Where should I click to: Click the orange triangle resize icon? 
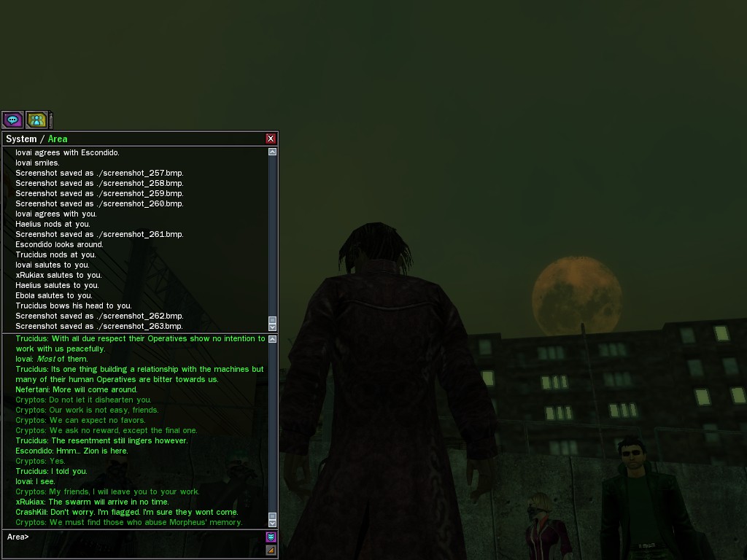[271, 550]
